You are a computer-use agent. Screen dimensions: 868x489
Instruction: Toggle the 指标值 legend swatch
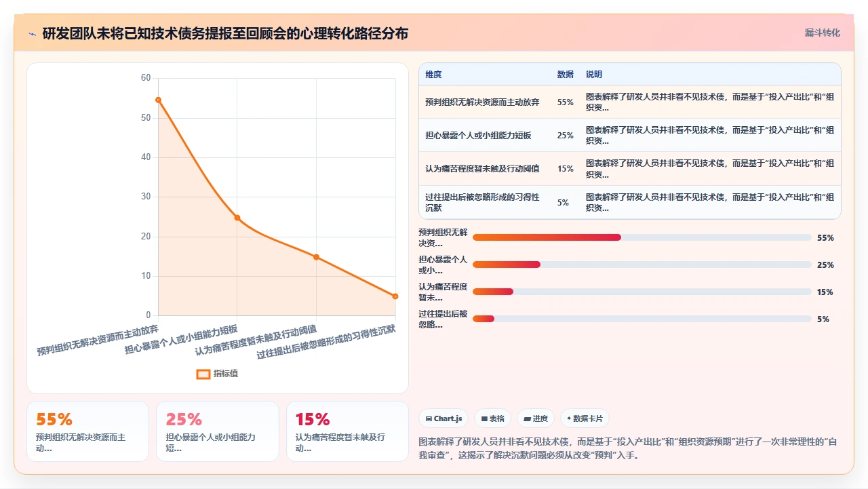203,374
